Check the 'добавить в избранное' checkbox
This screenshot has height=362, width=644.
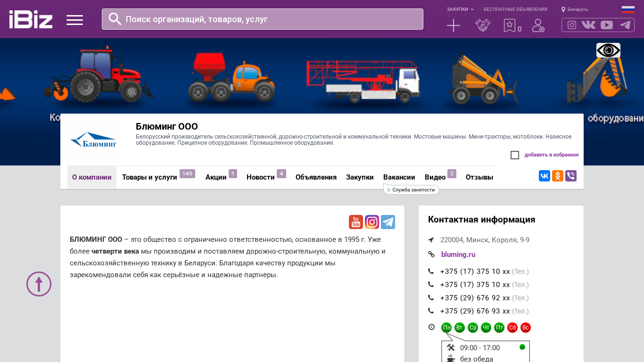515,155
